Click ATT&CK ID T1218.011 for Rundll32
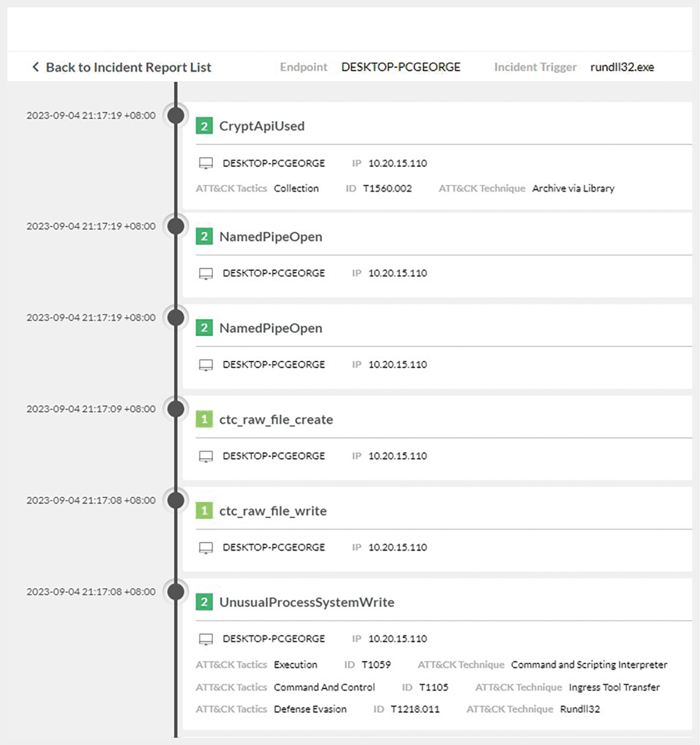Viewport: 700px width, 745px height. 415,709
